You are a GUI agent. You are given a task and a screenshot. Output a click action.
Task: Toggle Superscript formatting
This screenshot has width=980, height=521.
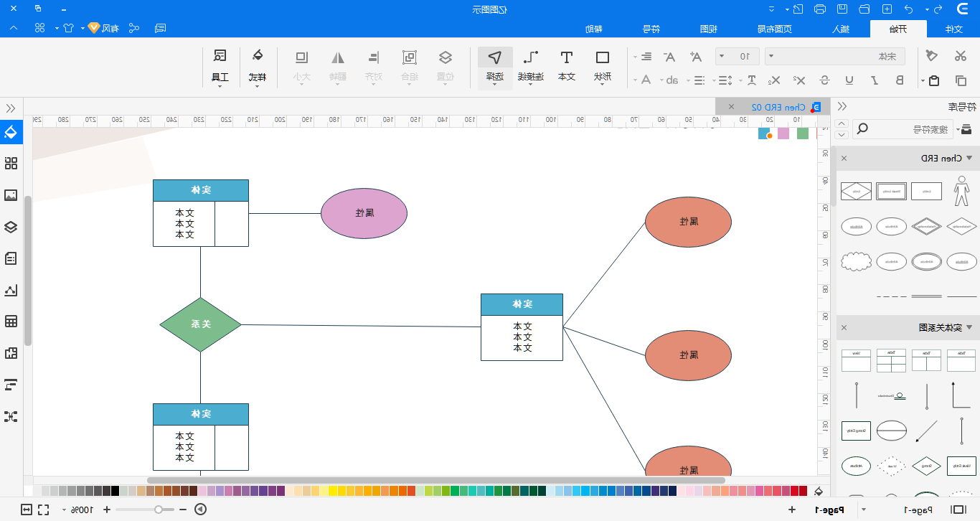pos(800,80)
